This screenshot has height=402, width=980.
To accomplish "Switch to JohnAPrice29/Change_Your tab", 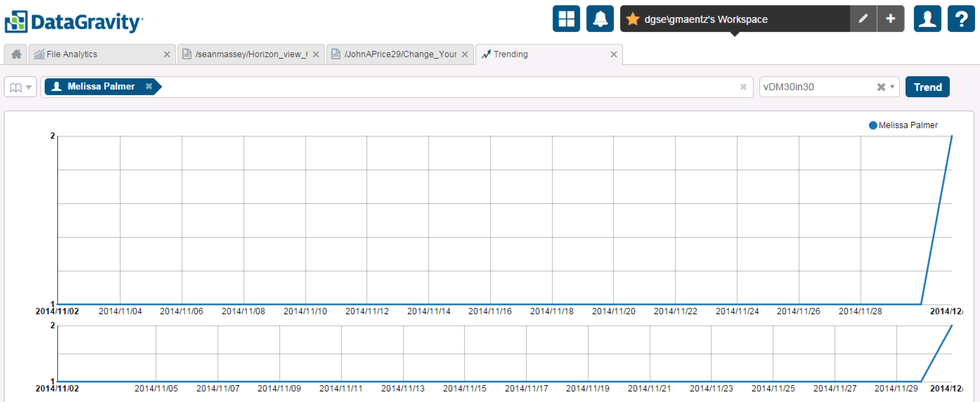I will (400, 54).
